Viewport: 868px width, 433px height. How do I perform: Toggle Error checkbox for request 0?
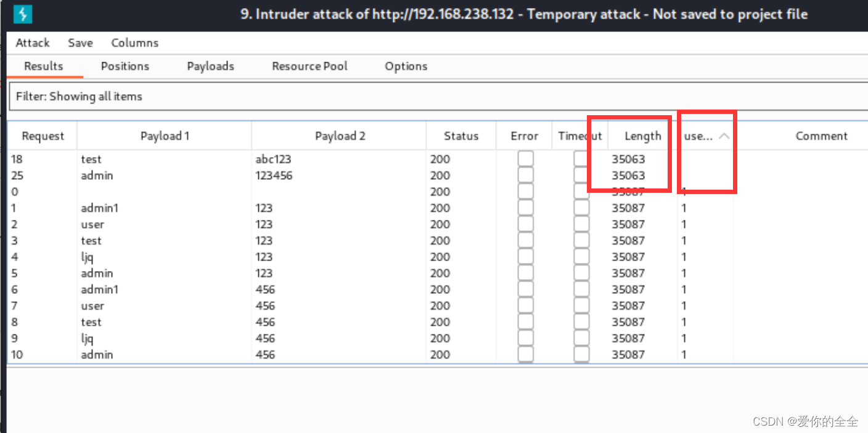525,192
